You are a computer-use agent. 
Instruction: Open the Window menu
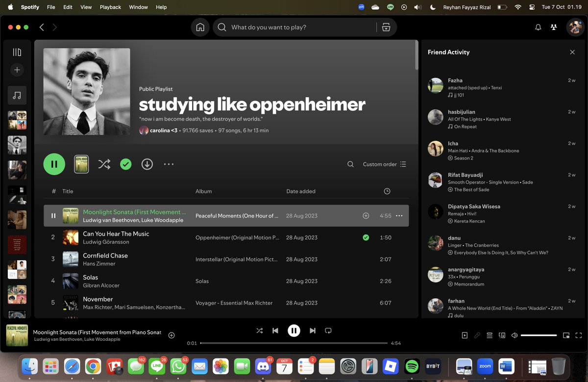coord(138,7)
